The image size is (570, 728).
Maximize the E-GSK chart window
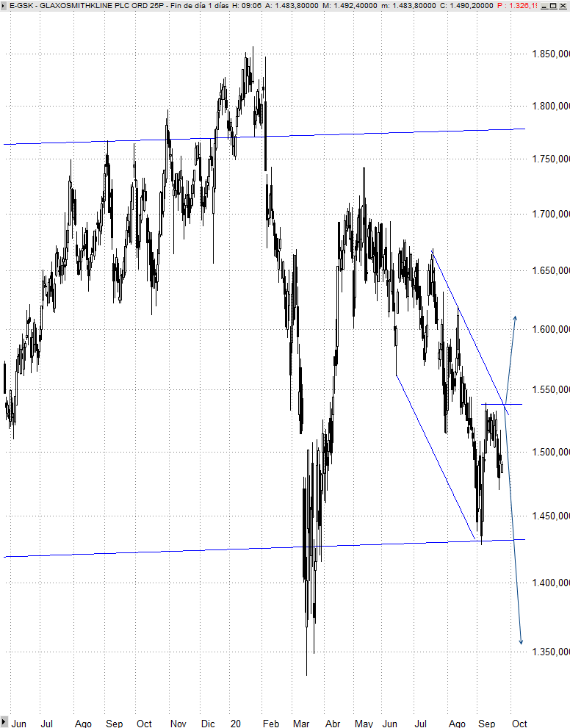553,6
